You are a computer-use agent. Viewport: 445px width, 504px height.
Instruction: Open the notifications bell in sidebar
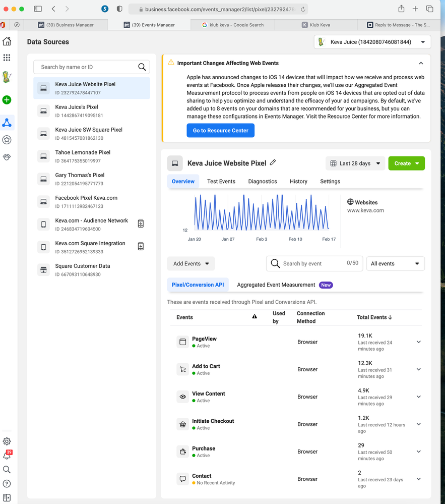pyautogui.click(x=7, y=455)
